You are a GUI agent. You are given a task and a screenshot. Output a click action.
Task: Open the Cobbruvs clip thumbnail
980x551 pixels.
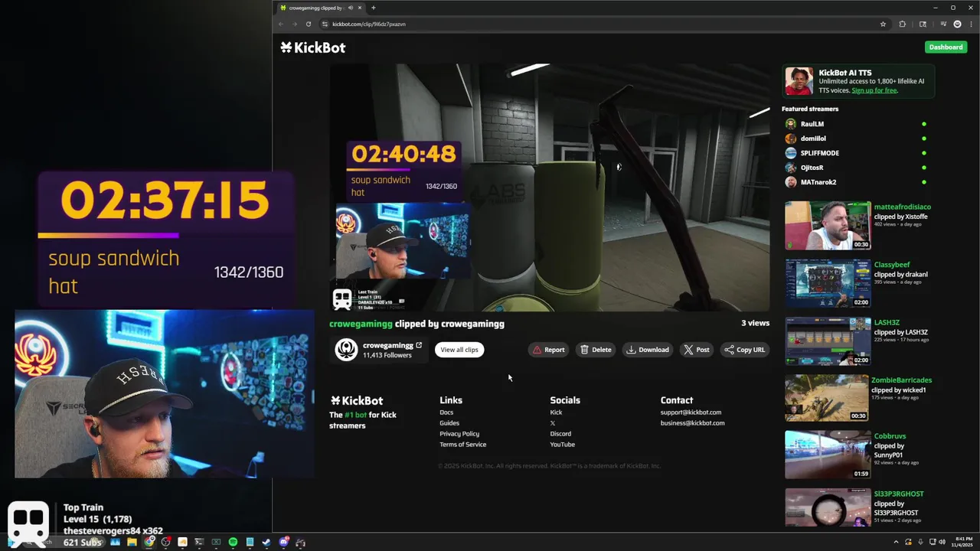[x=828, y=455]
